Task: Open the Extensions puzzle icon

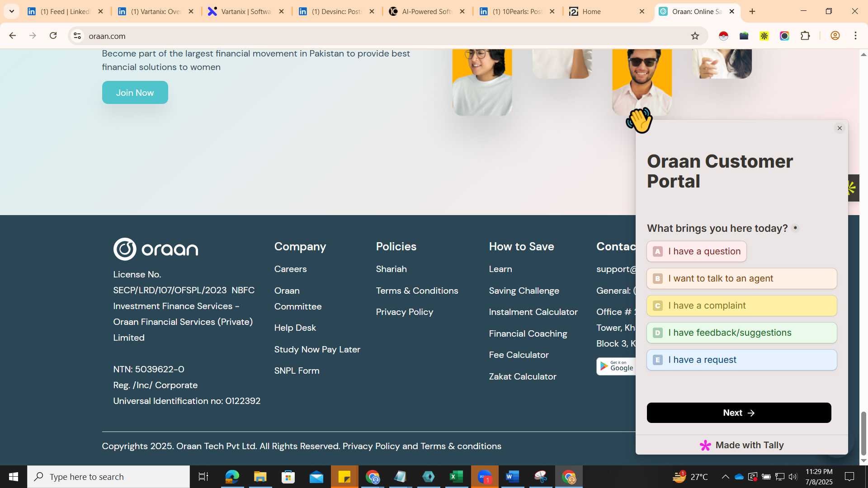Action: [805, 36]
